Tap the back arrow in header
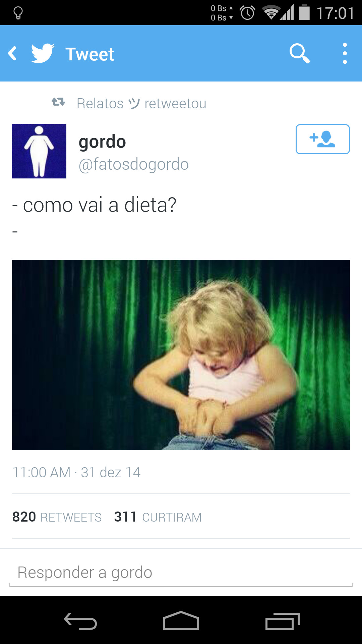The image size is (362, 644). pyautogui.click(x=13, y=54)
